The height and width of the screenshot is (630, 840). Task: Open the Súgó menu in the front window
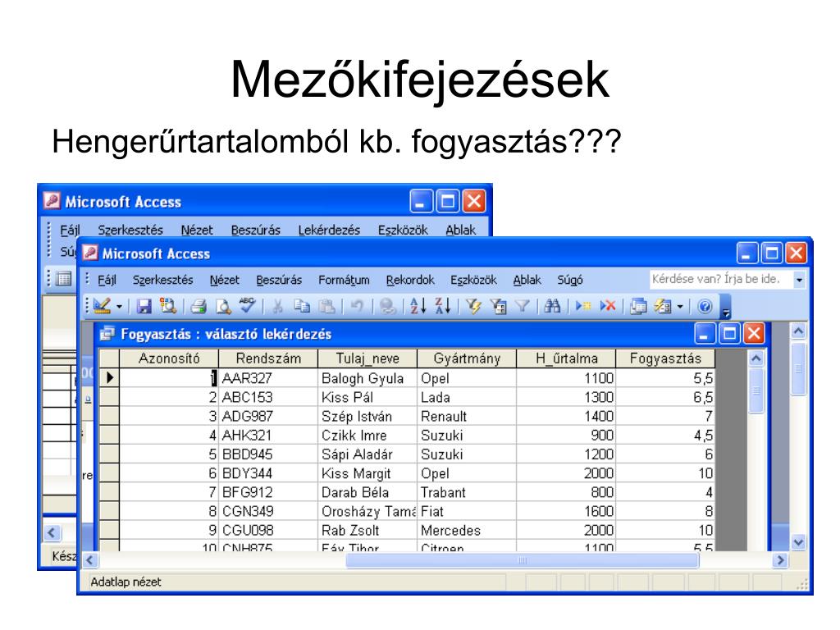click(570, 280)
